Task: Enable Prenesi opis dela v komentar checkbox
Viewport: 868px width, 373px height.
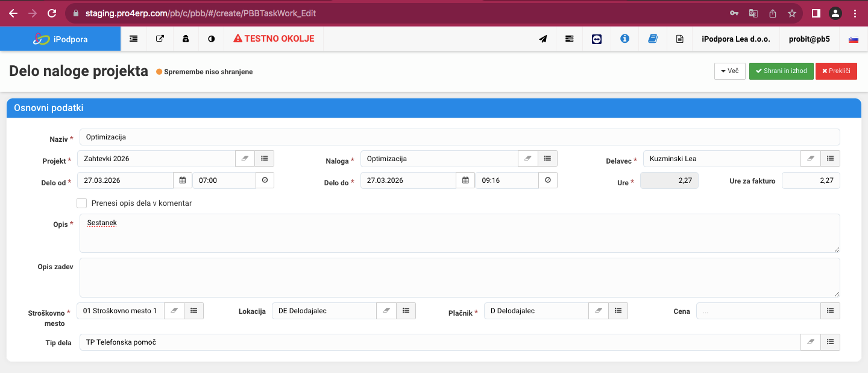Action: click(x=82, y=203)
